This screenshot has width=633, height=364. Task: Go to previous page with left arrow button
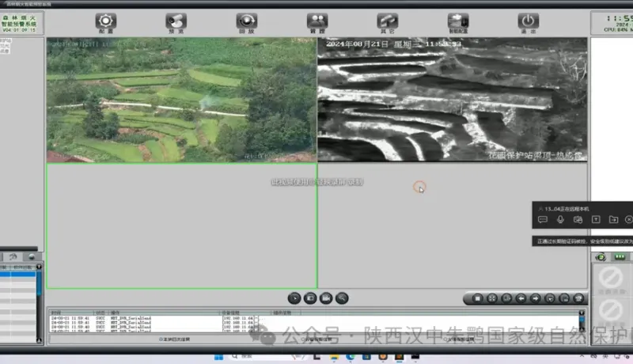coord(521,298)
